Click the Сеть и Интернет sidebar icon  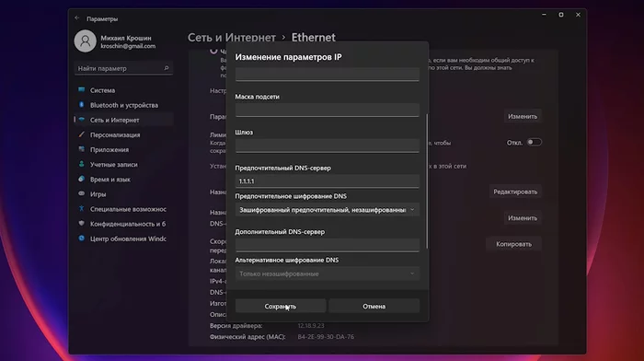click(x=81, y=120)
